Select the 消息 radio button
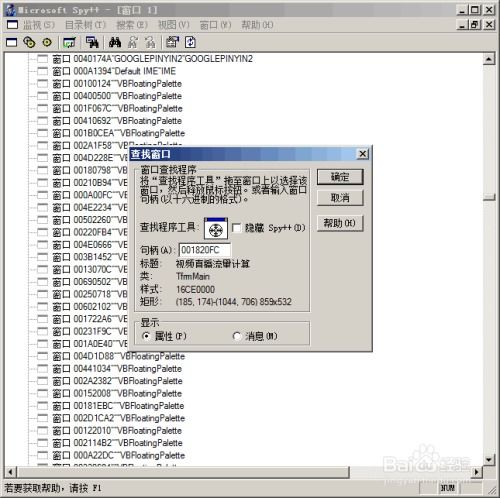This screenshot has height=498, width=500. click(x=237, y=336)
